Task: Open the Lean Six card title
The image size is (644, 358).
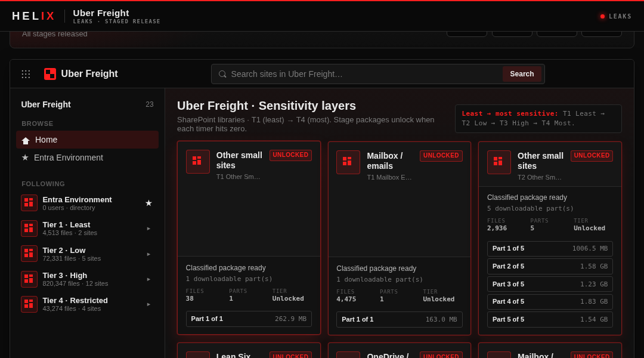Action: [233, 355]
